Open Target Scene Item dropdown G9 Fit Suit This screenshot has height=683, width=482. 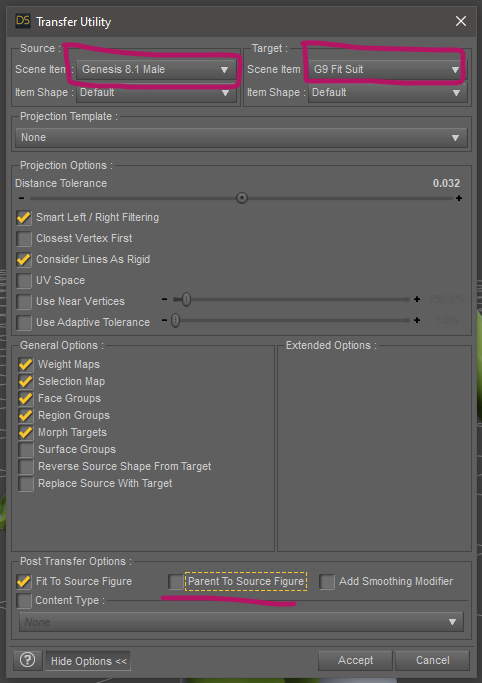click(x=387, y=69)
